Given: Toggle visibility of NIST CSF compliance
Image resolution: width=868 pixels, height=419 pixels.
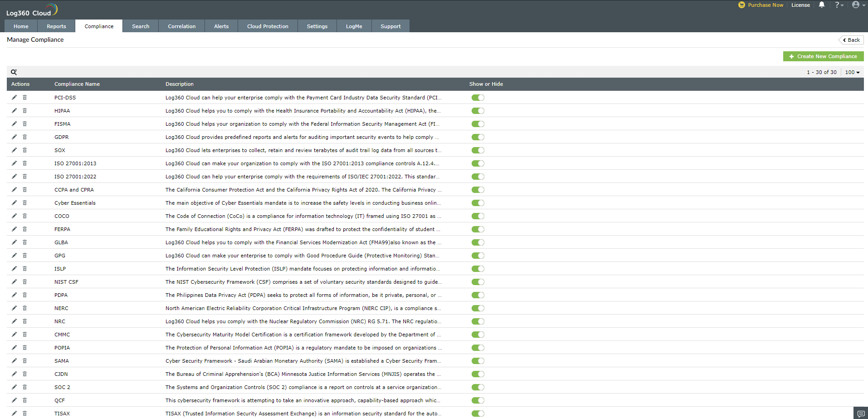Looking at the screenshot, I should (478, 282).
